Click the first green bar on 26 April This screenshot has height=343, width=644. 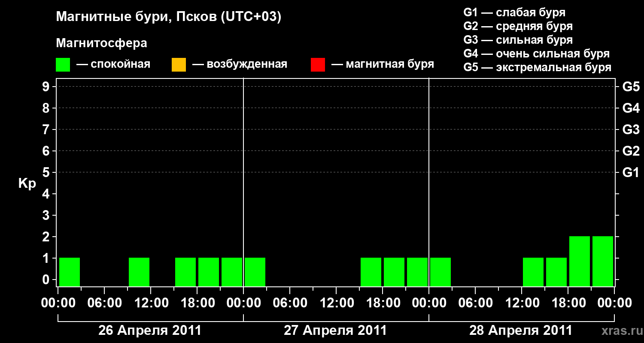70,272
